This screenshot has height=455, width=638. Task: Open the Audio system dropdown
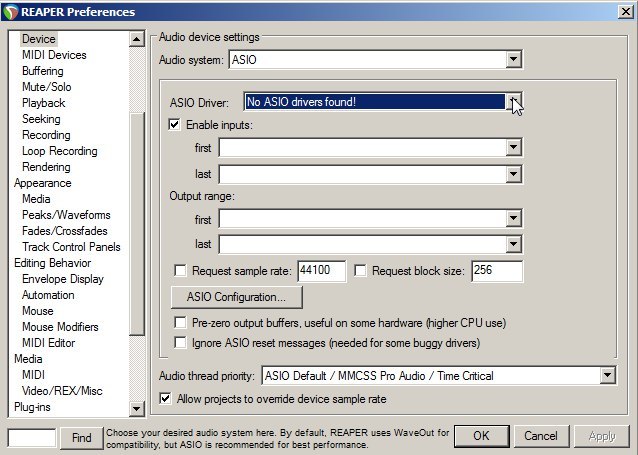[514, 60]
